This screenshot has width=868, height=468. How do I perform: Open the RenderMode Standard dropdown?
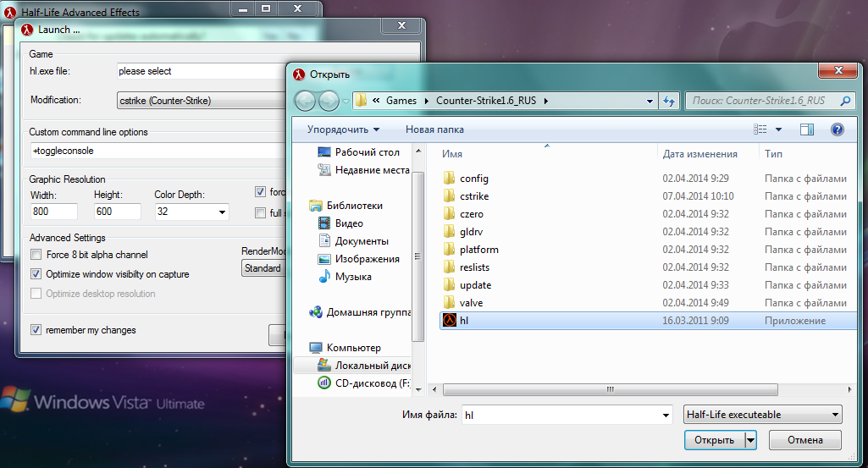(263, 267)
